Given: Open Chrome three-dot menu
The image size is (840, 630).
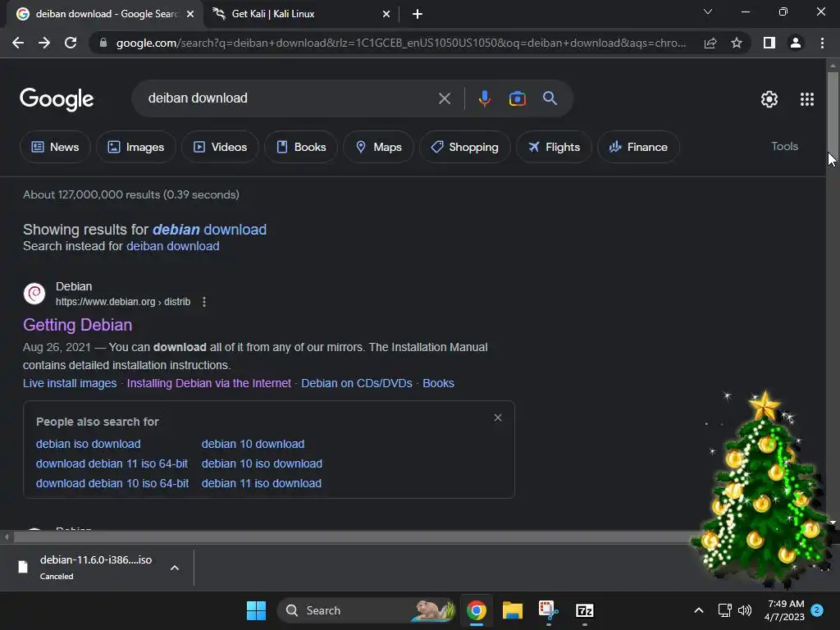Looking at the screenshot, I should 822,43.
